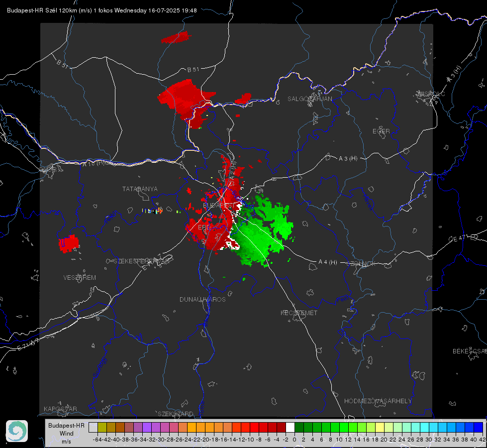Click the VESZPREM city label
The height and width of the screenshot is (448, 487).
tap(80, 278)
